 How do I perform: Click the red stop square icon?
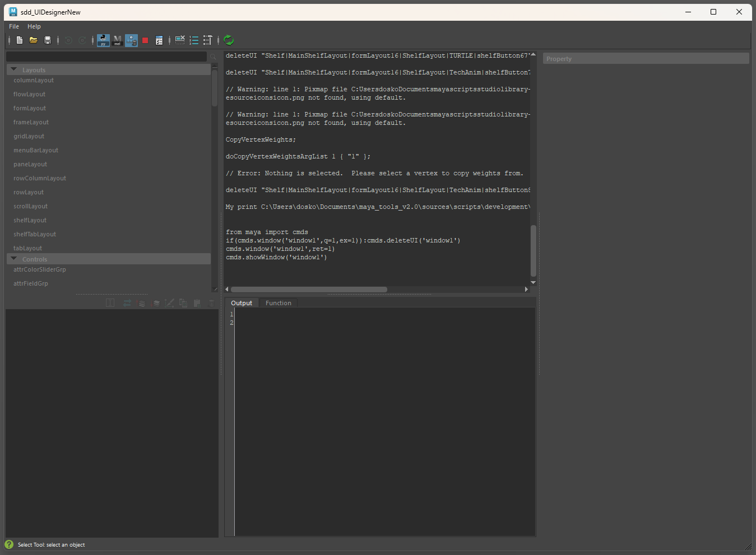click(145, 40)
